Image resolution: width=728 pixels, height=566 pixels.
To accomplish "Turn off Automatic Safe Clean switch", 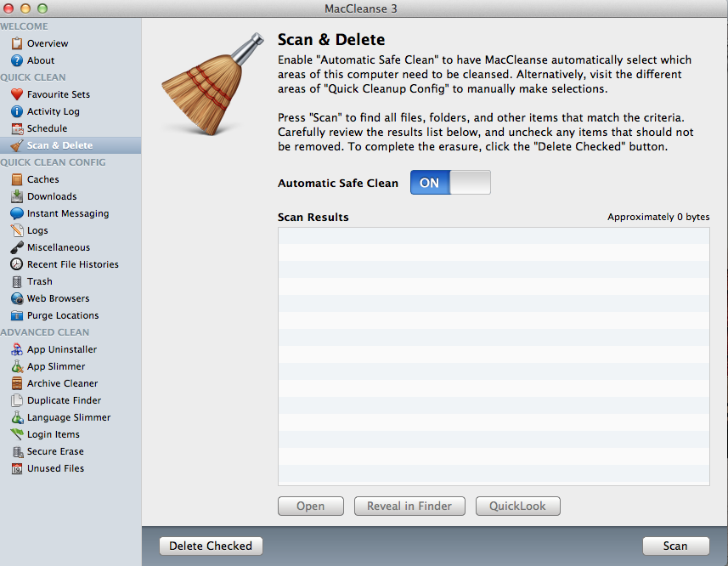I will coord(450,183).
